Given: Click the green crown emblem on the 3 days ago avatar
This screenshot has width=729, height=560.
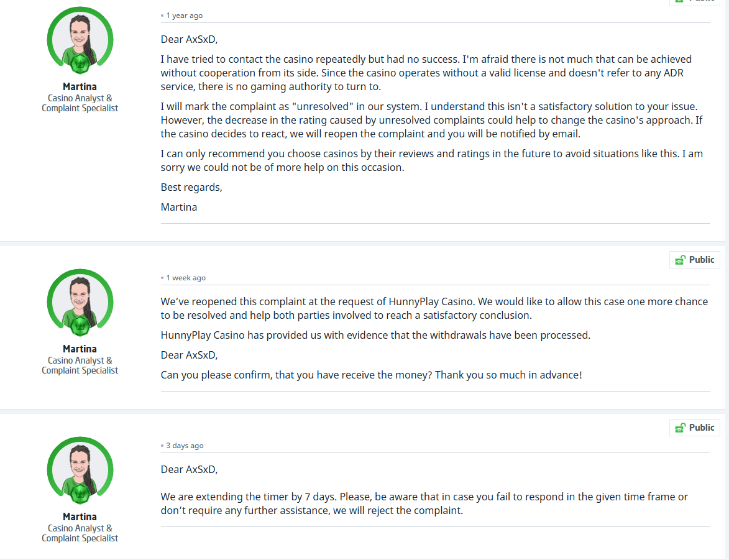Looking at the screenshot, I should coord(80,493).
